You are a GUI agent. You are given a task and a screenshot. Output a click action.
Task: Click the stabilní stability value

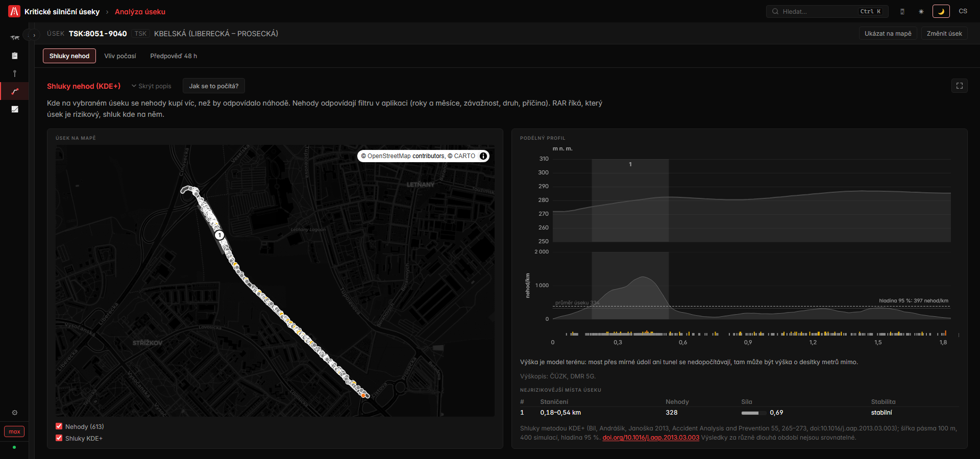click(881, 413)
